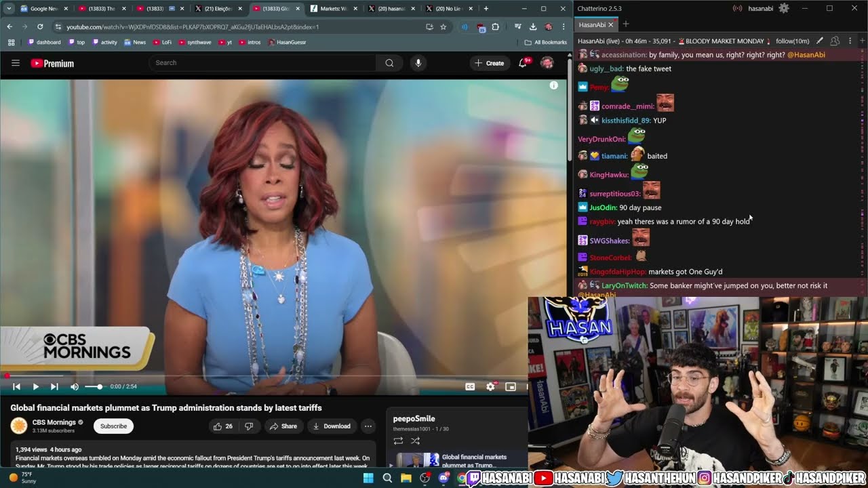Open more actions ellipsis under video

(x=368, y=426)
